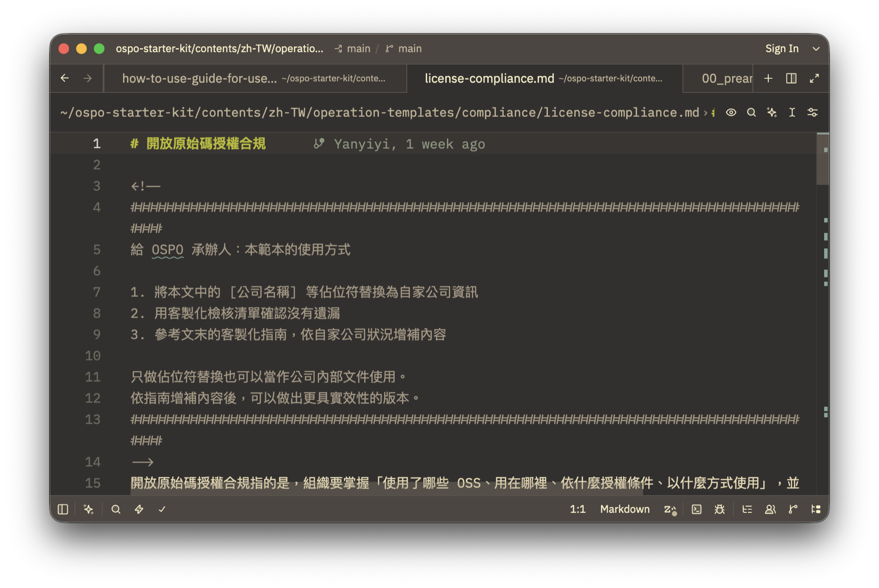
Task: Go forward in navigation history
Action: click(x=88, y=78)
